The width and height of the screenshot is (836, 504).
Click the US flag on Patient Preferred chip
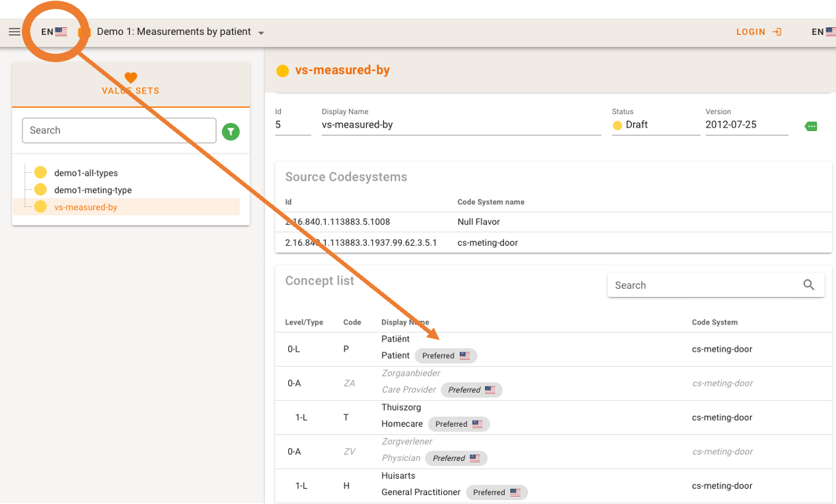464,356
